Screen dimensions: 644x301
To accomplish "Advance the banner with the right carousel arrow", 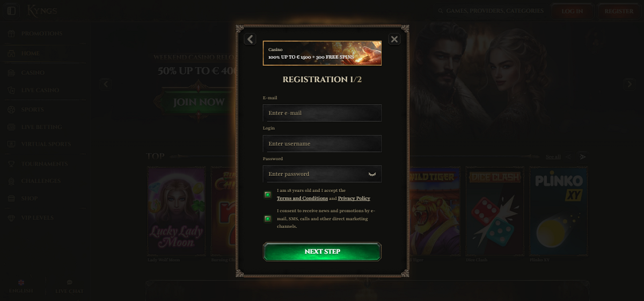I will (629, 84).
